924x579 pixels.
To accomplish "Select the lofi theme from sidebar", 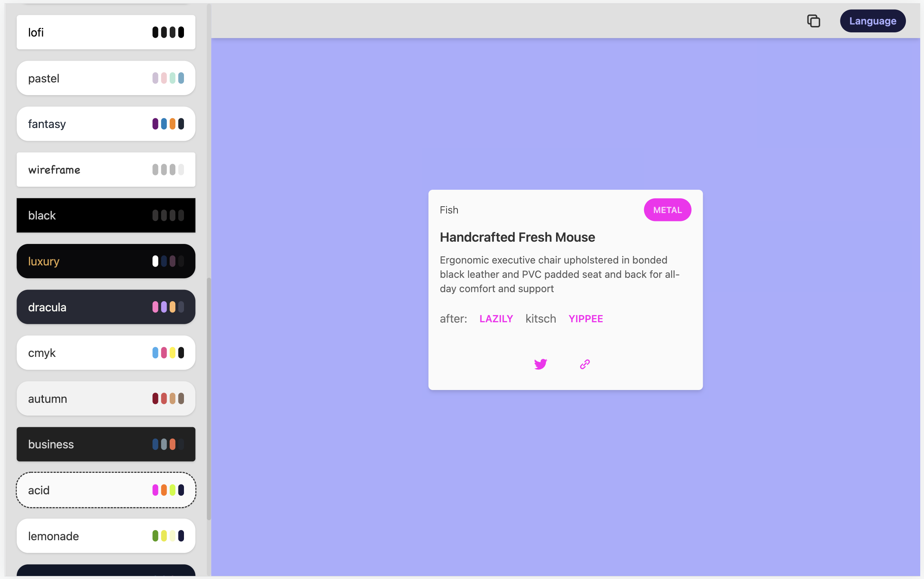I will 105,32.
